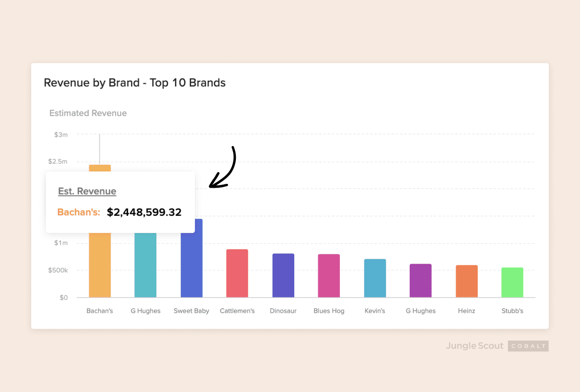Viewport: 580px width, 392px height.
Task: Select the pink Blues Hog bar
Action: (329, 275)
